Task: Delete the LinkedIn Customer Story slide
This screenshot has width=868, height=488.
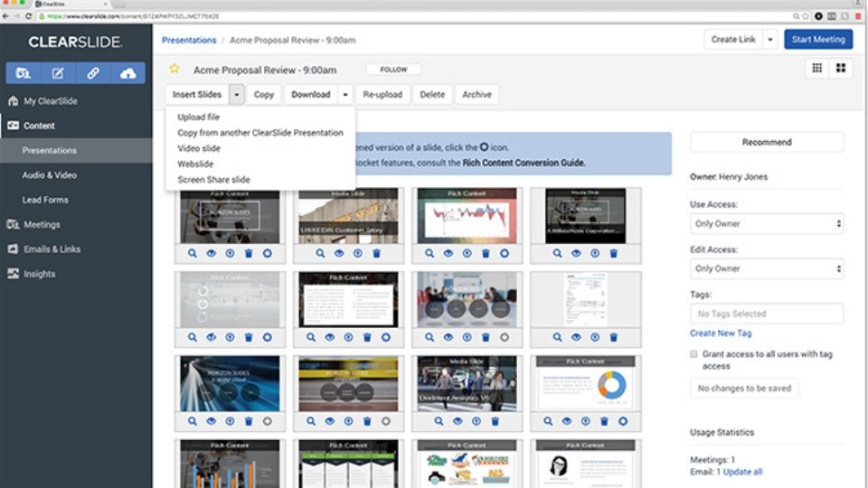Action: pyautogui.click(x=377, y=254)
